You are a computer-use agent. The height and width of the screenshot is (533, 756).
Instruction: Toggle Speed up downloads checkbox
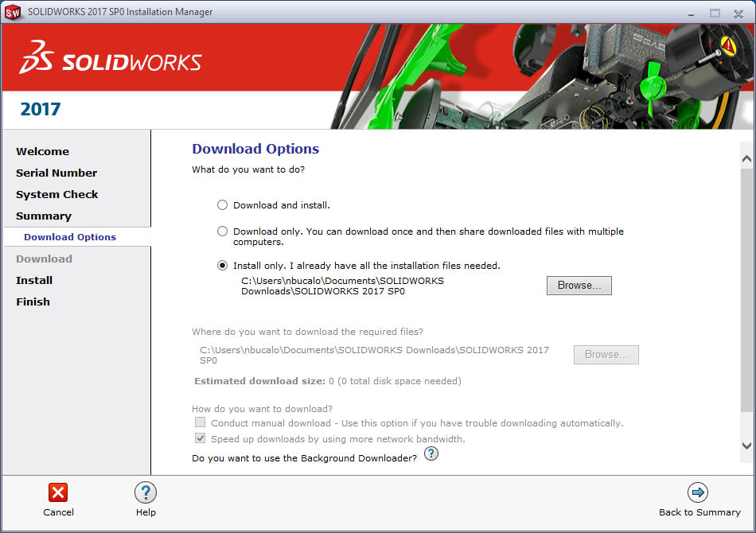click(200, 438)
